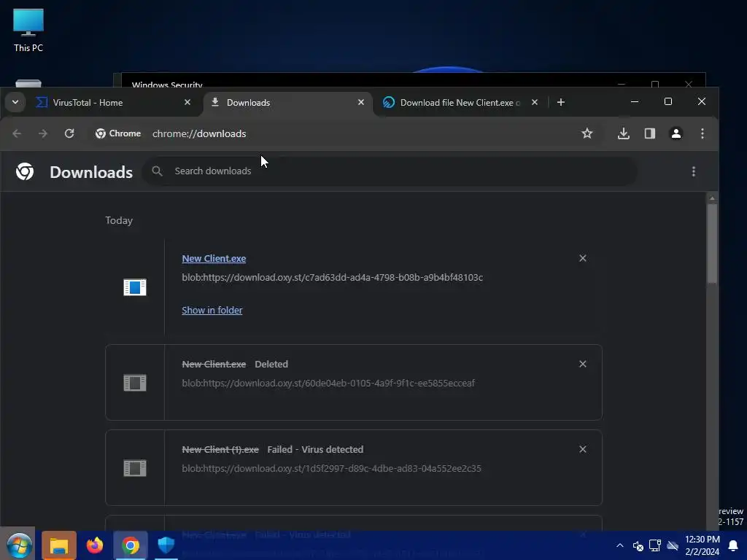Click the search magnifier icon
Image resolution: width=747 pixels, height=560 pixels.
coord(157,171)
